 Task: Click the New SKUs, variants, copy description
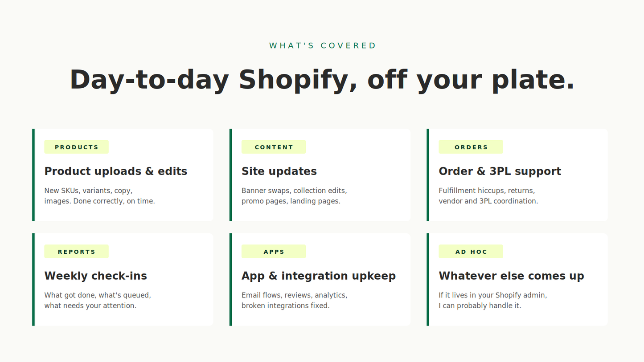tap(100, 196)
